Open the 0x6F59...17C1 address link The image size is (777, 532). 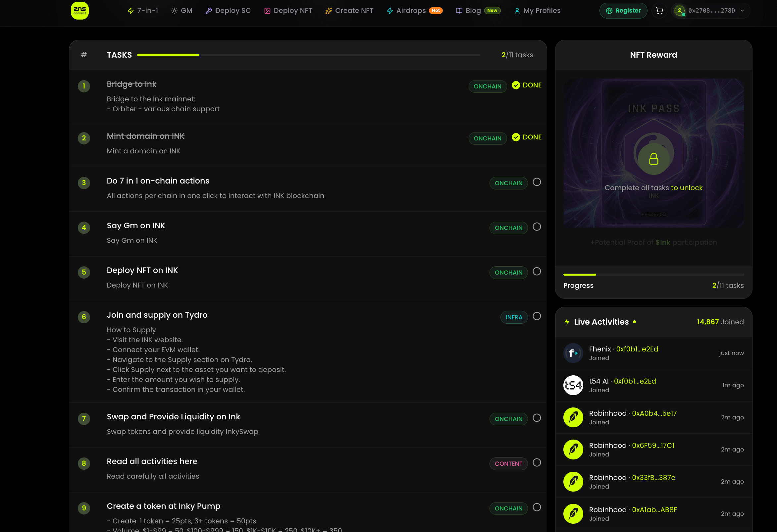[652, 446]
